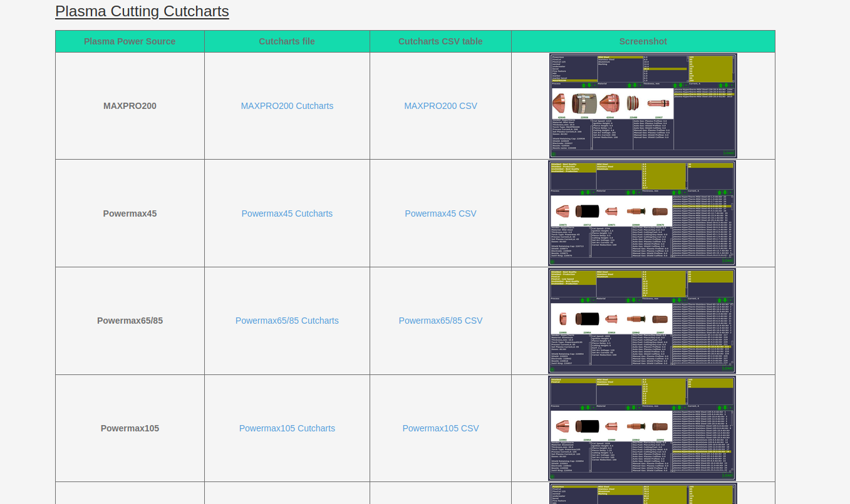Image resolution: width=850 pixels, height=504 pixels.
Task: View the Powermax105 screenshot thumbnail
Action: pyautogui.click(x=642, y=428)
